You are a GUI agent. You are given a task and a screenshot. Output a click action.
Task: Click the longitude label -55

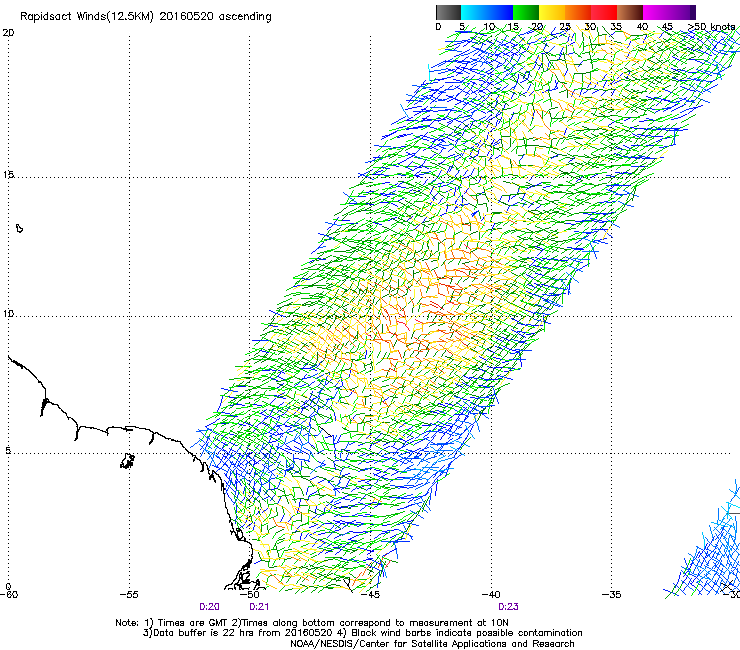coord(129,594)
